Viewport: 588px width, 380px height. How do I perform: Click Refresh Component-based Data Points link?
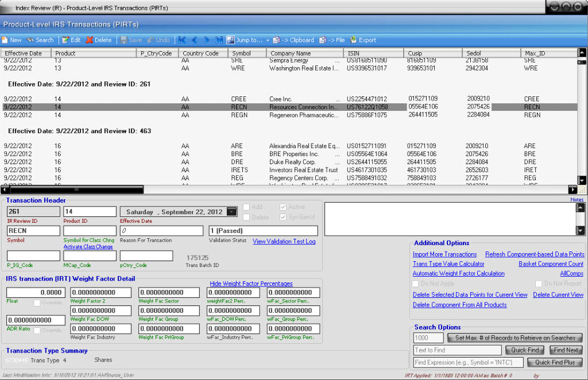click(x=535, y=254)
